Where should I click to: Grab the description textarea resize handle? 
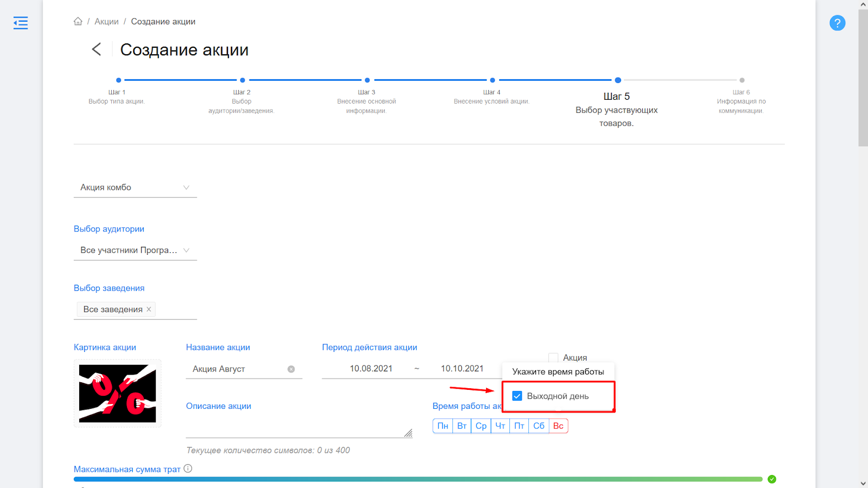(408, 433)
